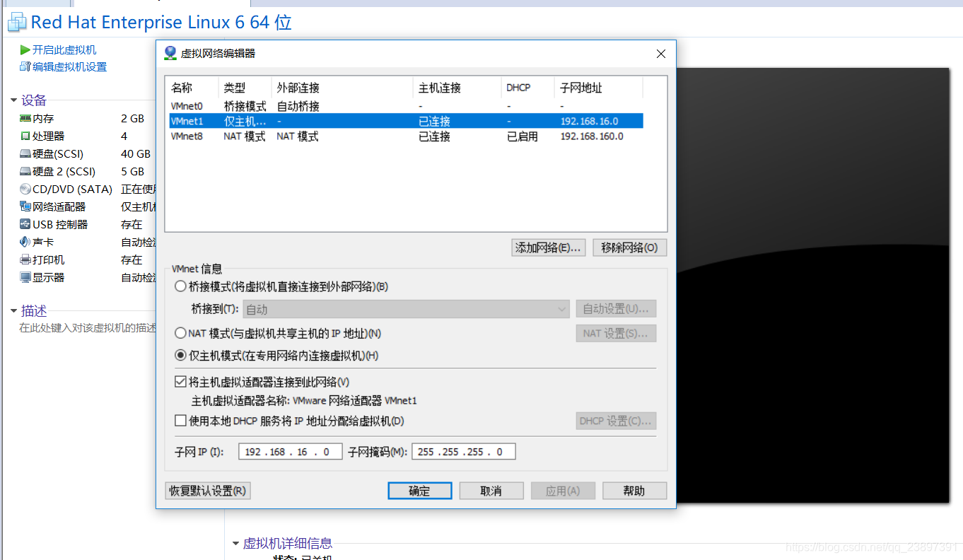
Task: Click the 恢复默认设置(R) button
Action: pyautogui.click(x=207, y=491)
